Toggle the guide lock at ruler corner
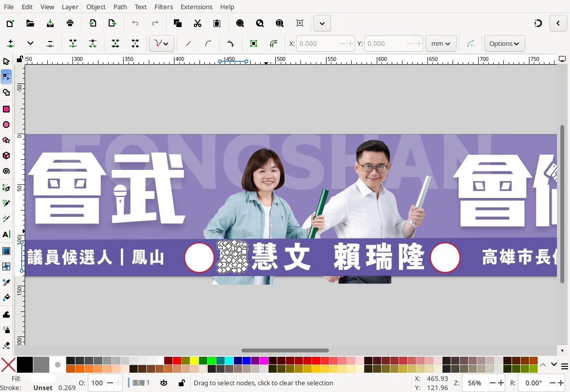Image resolution: width=570 pixels, height=392 pixels. pyautogui.click(x=20, y=59)
